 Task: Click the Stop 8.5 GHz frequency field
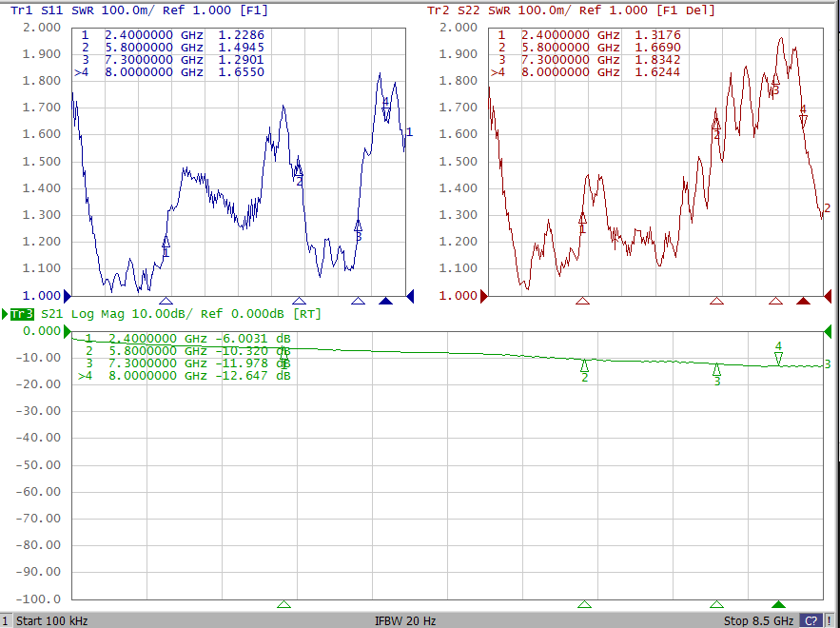point(758,620)
